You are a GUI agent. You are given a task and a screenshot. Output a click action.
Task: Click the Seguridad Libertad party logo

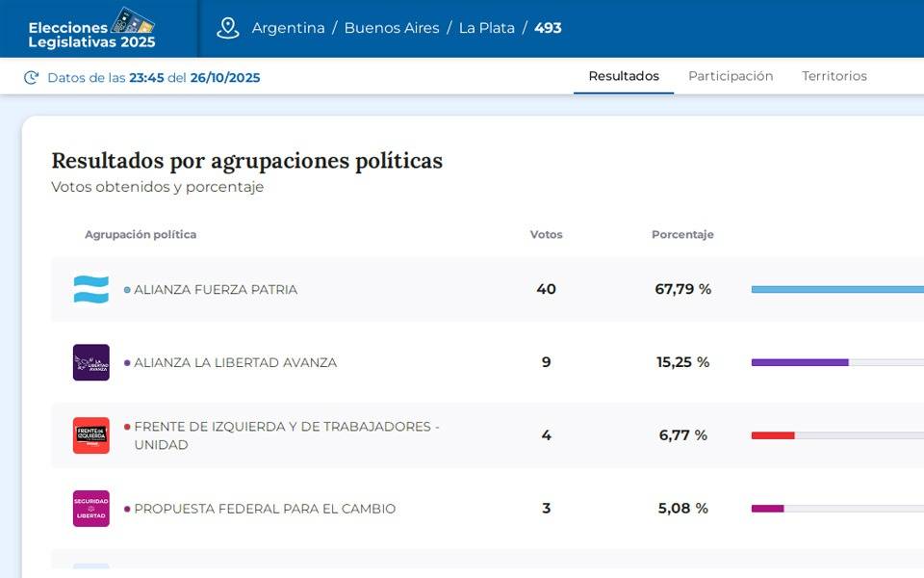pos(91,509)
